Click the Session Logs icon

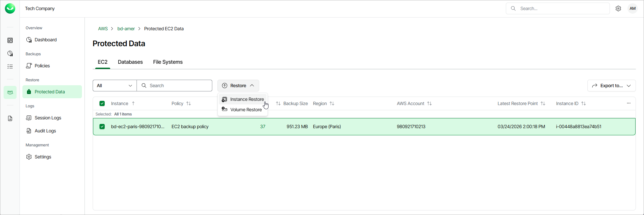(x=29, y=118)
